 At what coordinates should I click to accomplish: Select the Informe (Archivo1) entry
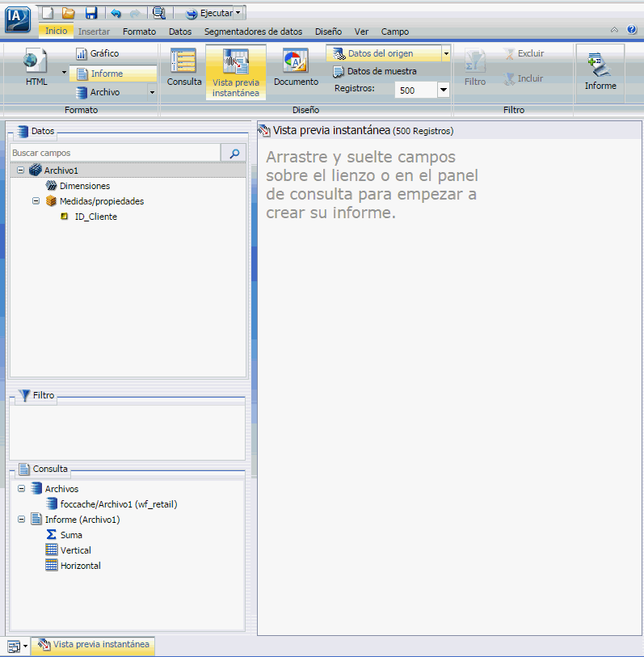tap(82, 520)
